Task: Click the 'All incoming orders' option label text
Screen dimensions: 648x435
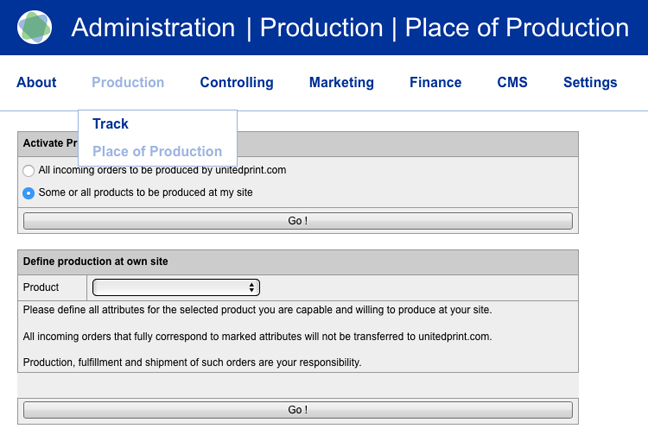Action: pyautogui.click(x=162, y=171)
